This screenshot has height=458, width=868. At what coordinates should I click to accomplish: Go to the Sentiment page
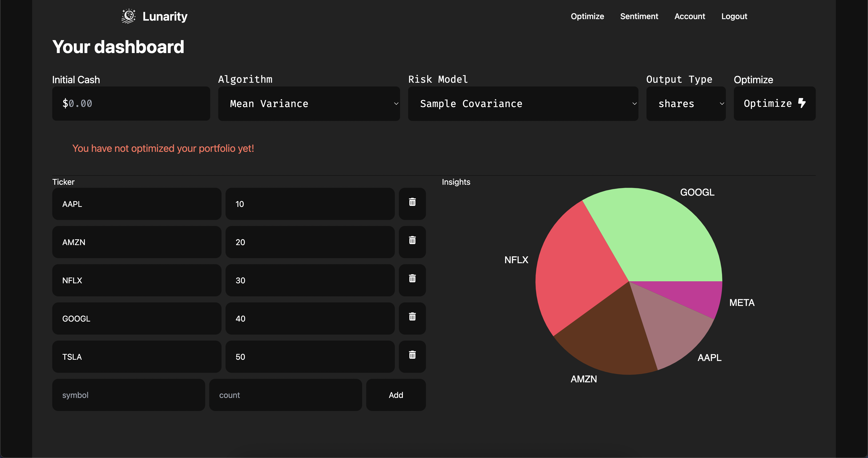639,16
